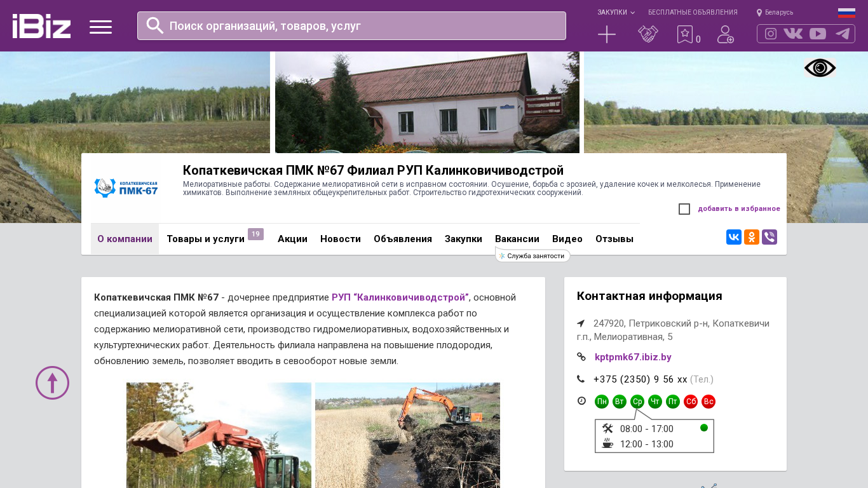Select the Пт weekday circle
This screenshot has height=488, width=868.
click(673, 402)
